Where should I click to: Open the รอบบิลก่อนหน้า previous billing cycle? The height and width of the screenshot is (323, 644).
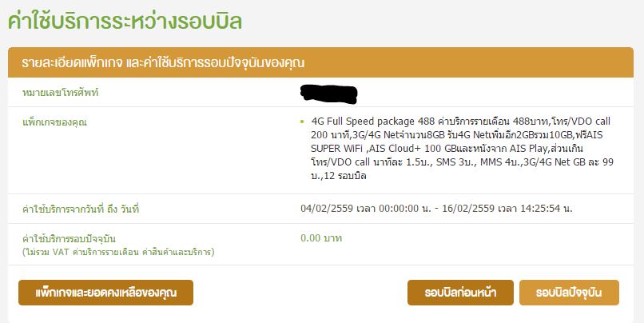[x=460, y=293]
